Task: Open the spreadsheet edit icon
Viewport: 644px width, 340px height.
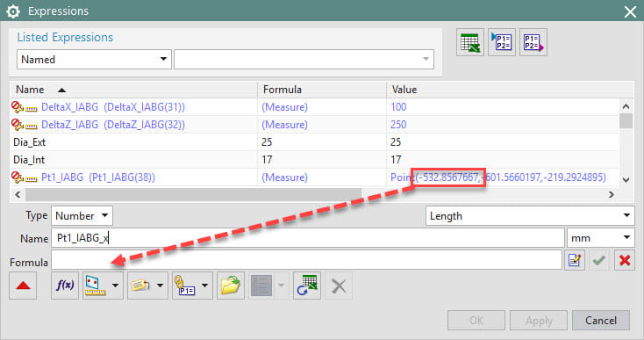Action: tap(470, 42)
